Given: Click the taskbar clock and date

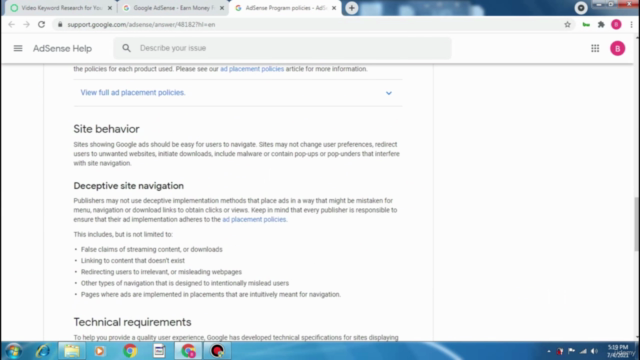Looking at the screenshot, I should tap(618, 351).
